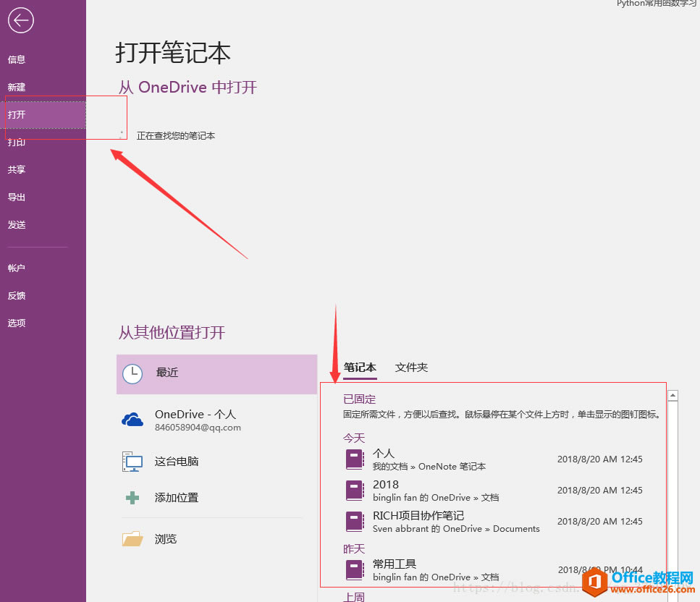Select the clock icon next to 最近

coord(132,374)
